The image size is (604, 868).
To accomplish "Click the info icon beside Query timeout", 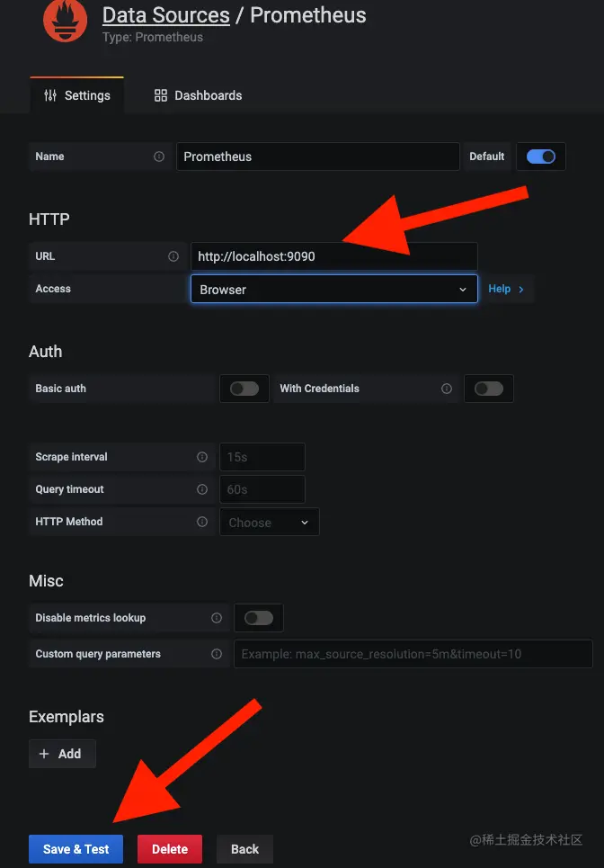I will click(x=202, y=489).
